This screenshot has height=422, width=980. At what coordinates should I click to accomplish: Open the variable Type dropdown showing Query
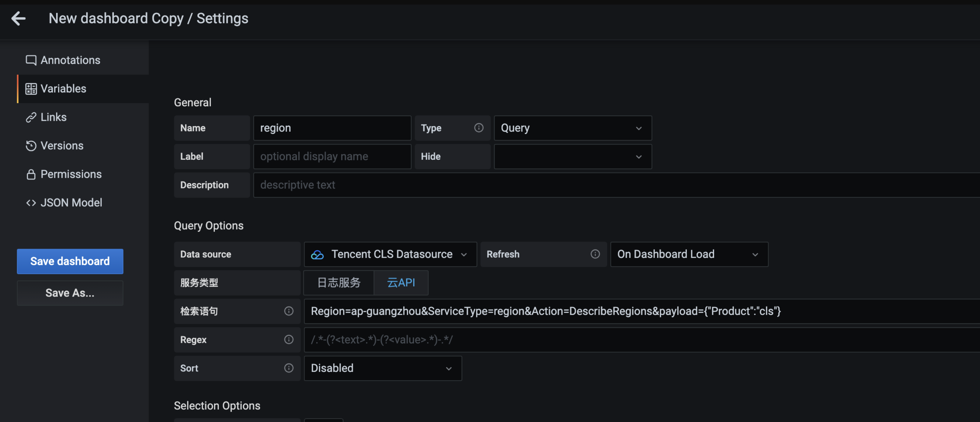(x=573, y=128)
